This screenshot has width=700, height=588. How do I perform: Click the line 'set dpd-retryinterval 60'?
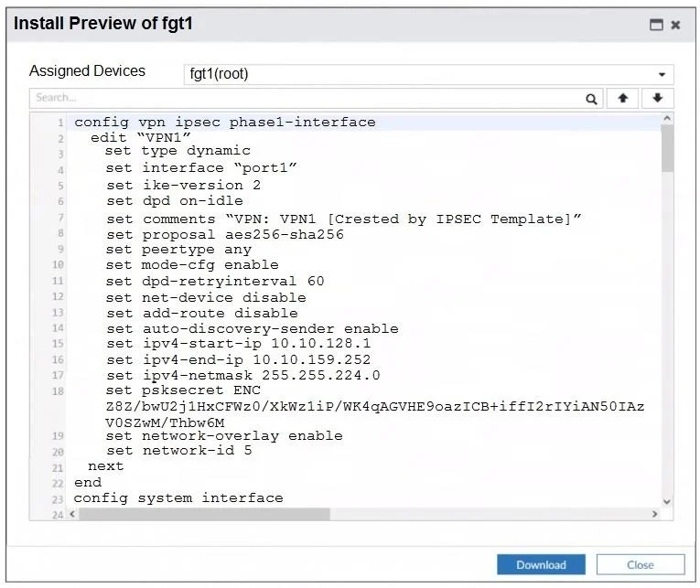[x=215, y=281]
